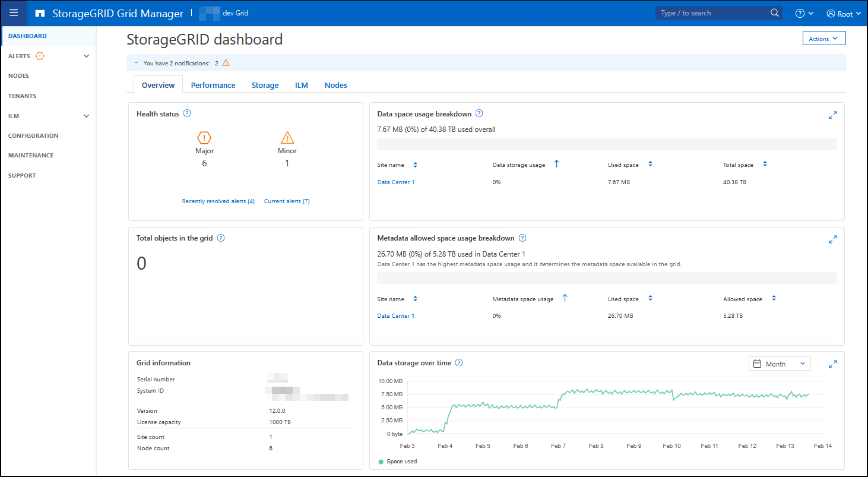Switch to the ILM dashboard tab

tap(302, 85)
